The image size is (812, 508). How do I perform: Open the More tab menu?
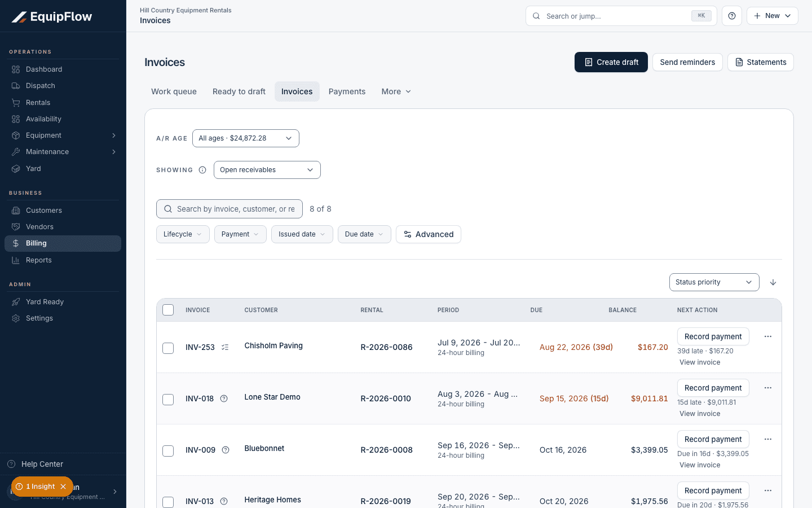pos(396,91)
